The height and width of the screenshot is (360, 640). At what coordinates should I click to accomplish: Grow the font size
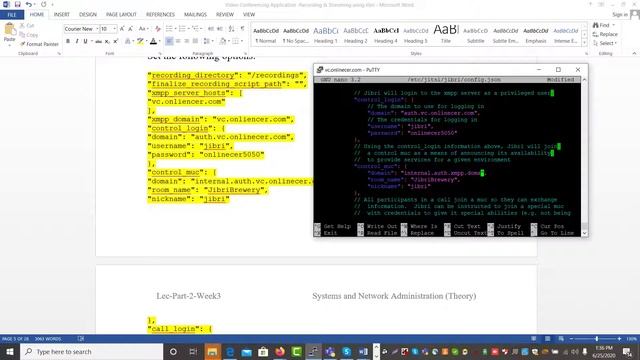pos(122,29)
